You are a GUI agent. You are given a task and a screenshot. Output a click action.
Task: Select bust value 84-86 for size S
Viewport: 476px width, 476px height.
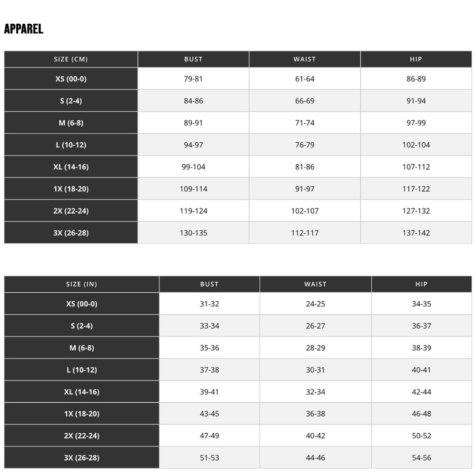click(193, 101)
